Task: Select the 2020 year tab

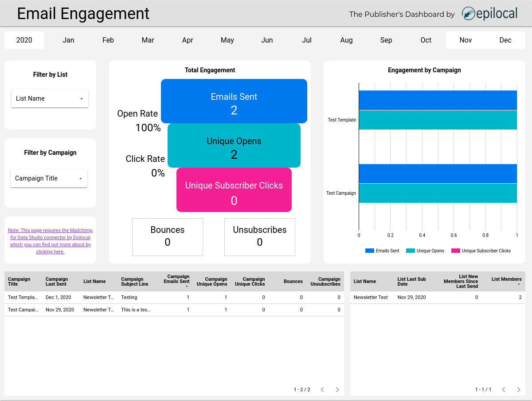Action: coord(24,40)
